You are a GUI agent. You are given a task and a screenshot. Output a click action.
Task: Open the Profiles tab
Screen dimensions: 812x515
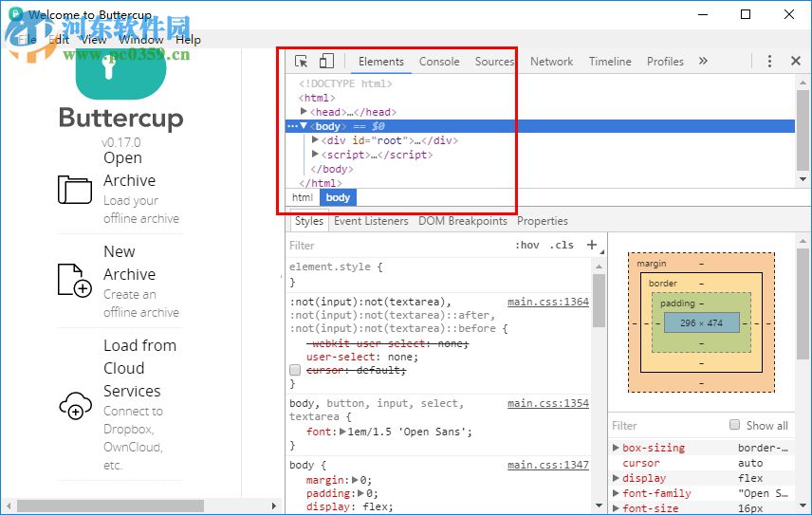pyautogui.click(x=665, y=62)
